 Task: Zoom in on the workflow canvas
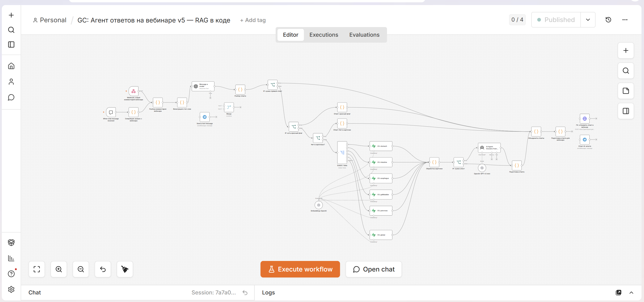(x=59, y=269)
